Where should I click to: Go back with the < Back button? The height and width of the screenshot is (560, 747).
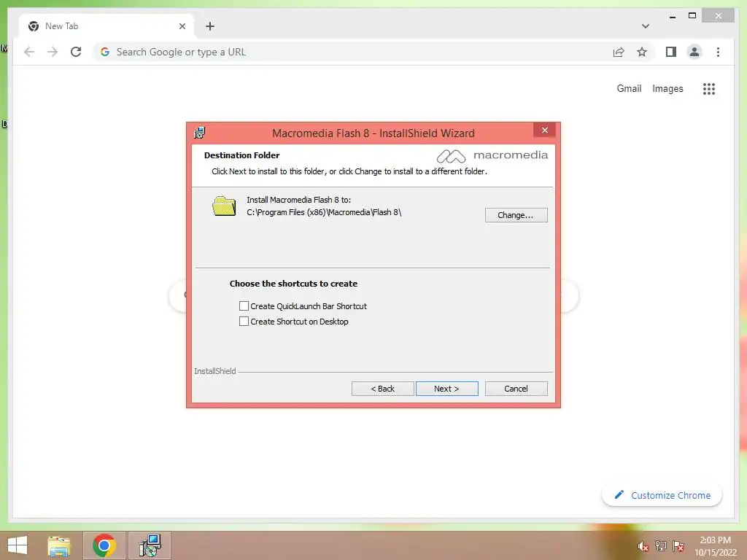(382, 389)
